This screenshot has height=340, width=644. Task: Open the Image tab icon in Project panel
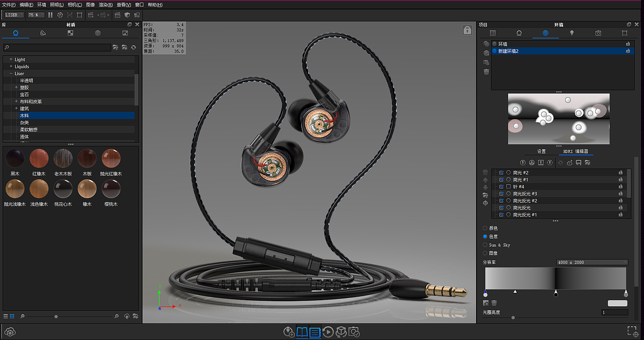click(x=624, y=33)
